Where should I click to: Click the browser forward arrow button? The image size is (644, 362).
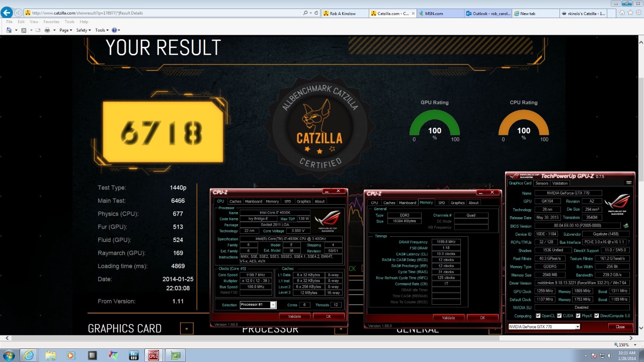18,13
